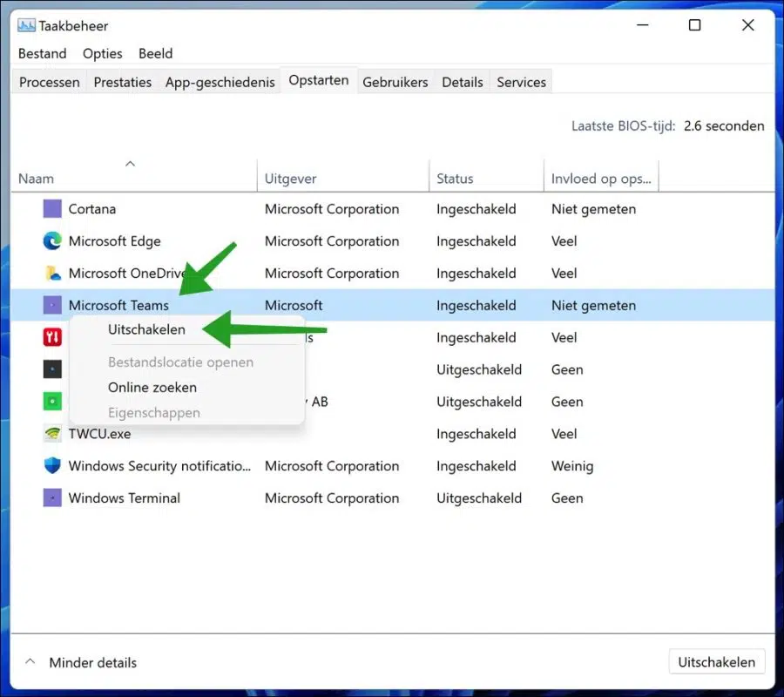
Task: Go to the Gebruikers tab
Action: 395,82
